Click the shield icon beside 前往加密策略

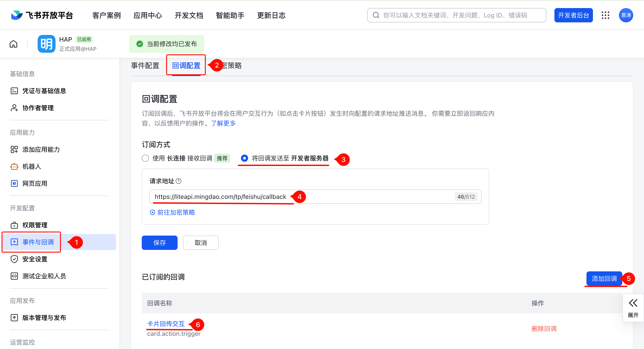point(152,212)
